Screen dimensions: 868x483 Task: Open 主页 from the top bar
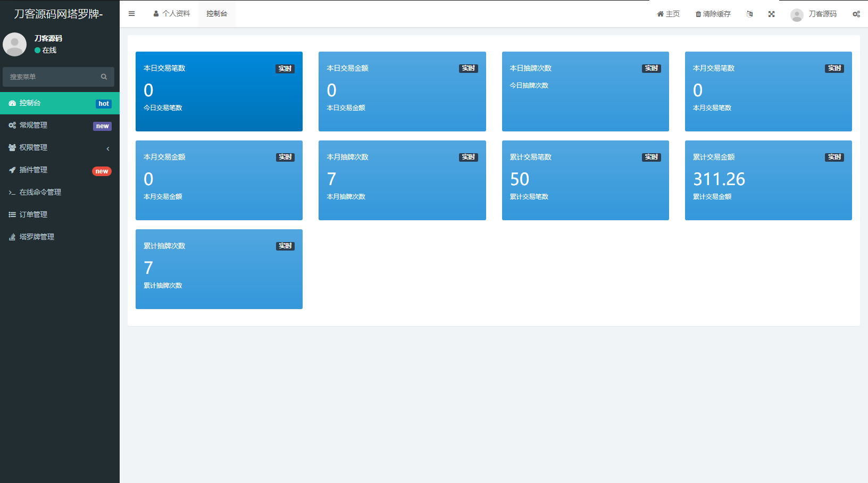click(668, 14)
